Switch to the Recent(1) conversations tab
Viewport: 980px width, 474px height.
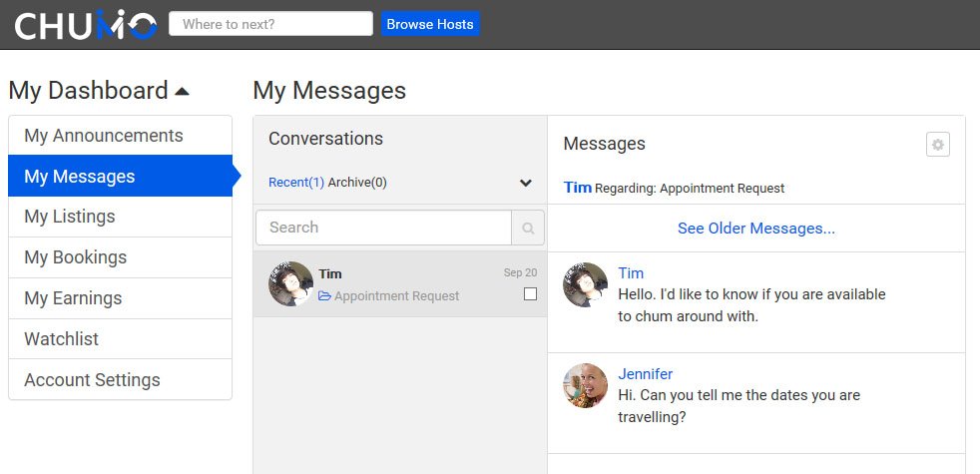point(296,183)
